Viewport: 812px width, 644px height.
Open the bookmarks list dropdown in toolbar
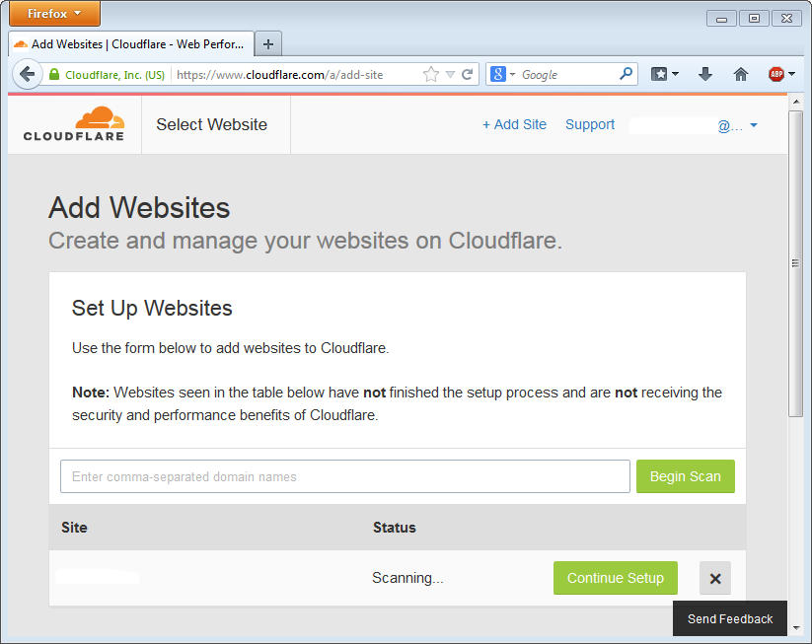coord(665,74)
